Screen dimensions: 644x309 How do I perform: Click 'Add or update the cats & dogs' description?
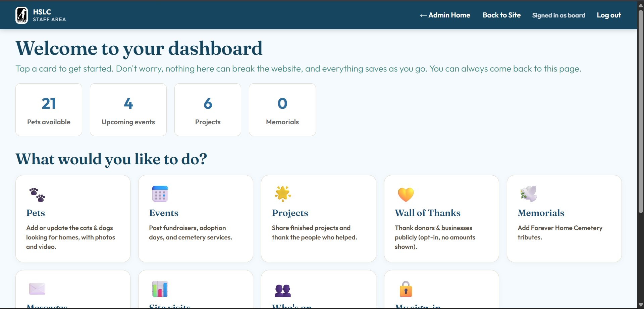click(x=70, y=237)
